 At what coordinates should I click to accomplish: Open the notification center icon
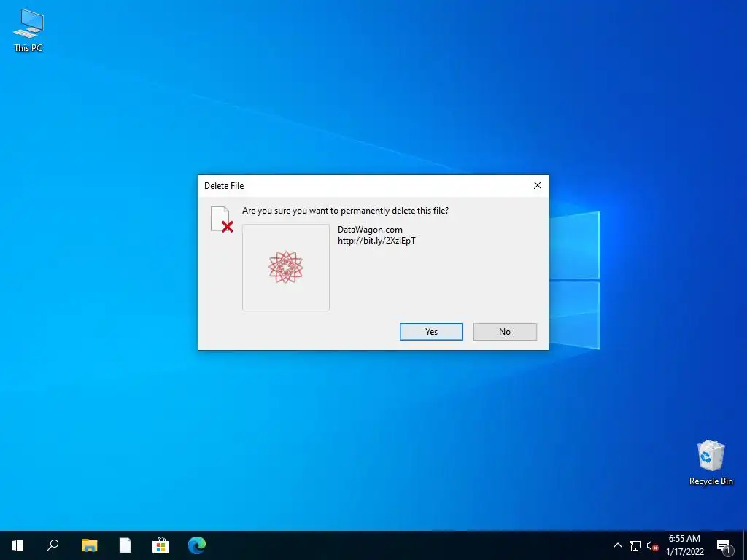click(x=724, y=546)
